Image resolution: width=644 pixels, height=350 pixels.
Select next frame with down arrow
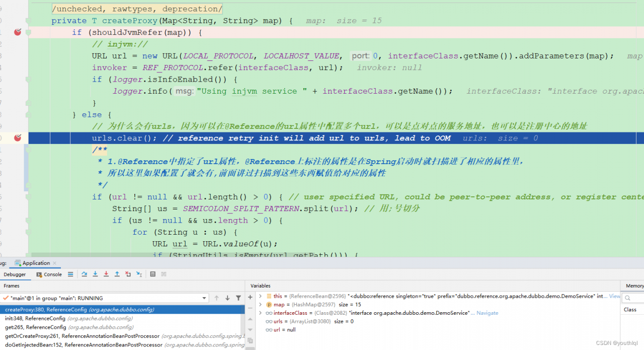coord(227,298)
